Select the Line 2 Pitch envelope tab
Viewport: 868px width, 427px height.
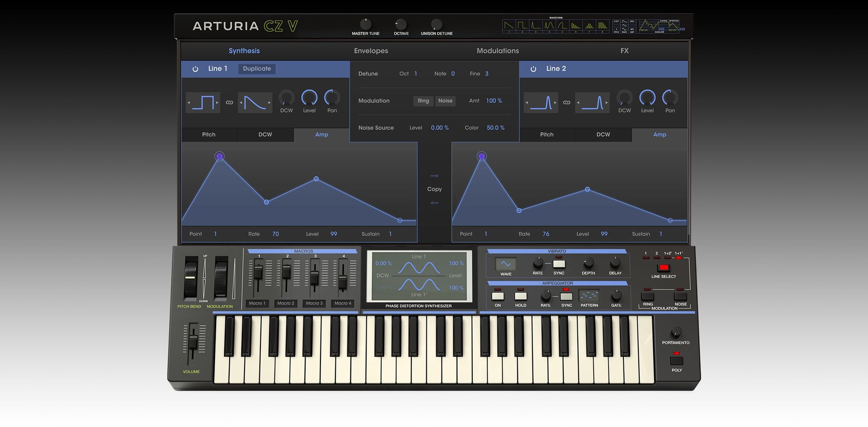tap(547, 135)
